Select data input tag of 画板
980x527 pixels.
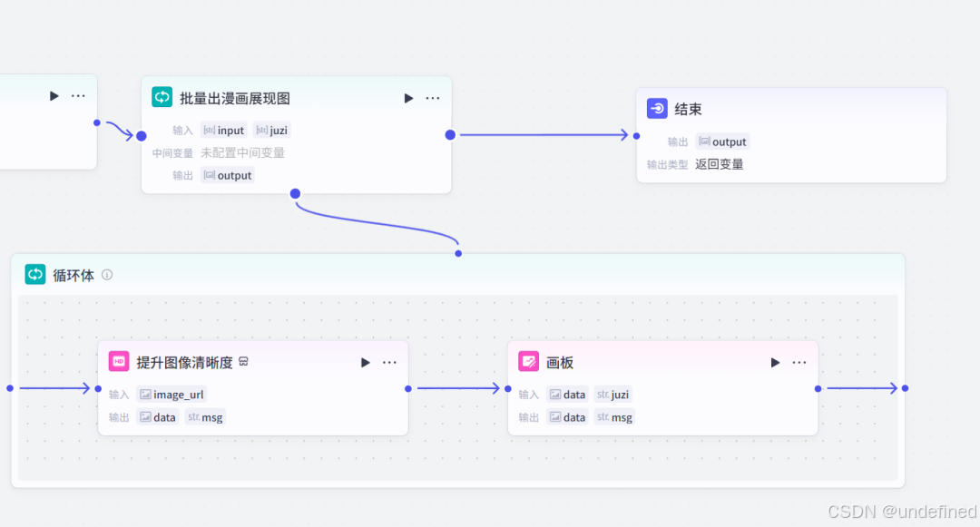(567, 395)
